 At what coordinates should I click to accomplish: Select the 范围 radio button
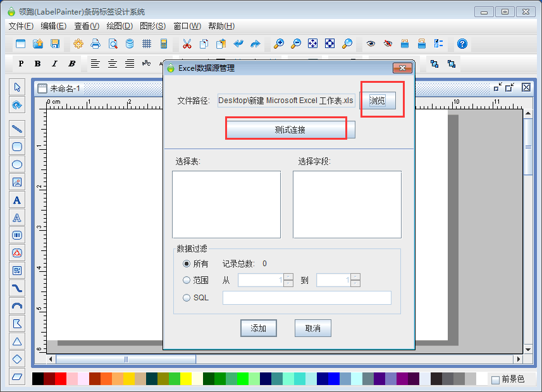187,280
